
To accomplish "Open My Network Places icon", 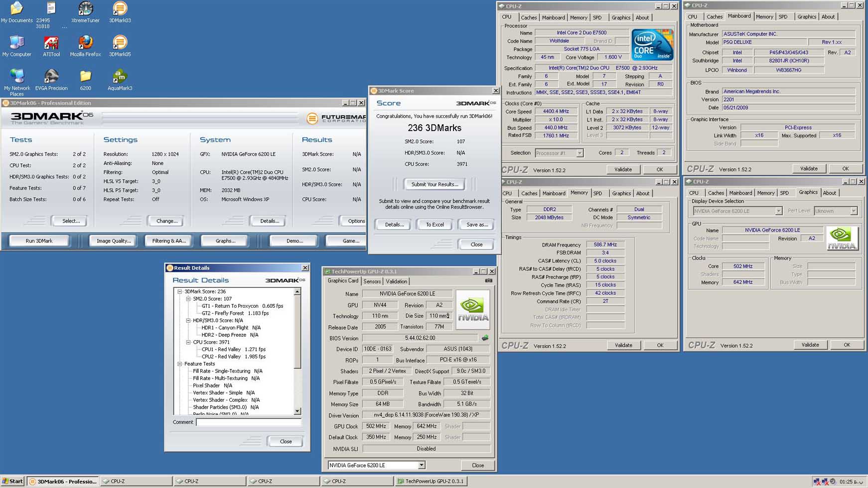I will coord(16,82).
